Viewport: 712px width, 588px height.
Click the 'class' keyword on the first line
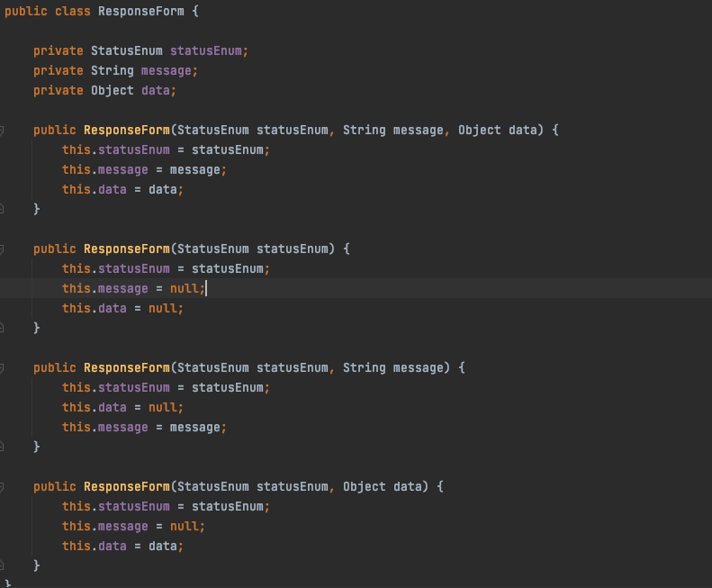click(x=73, y=11)
